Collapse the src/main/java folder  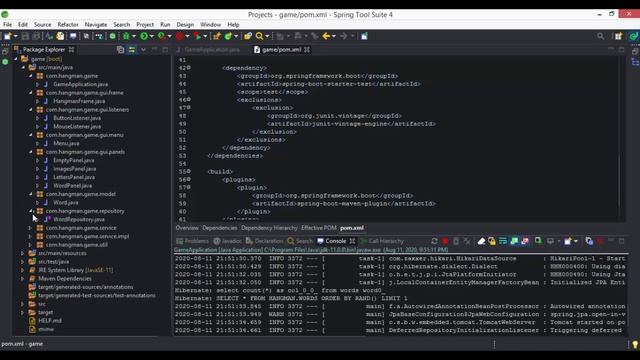click(x=23, y=67)
